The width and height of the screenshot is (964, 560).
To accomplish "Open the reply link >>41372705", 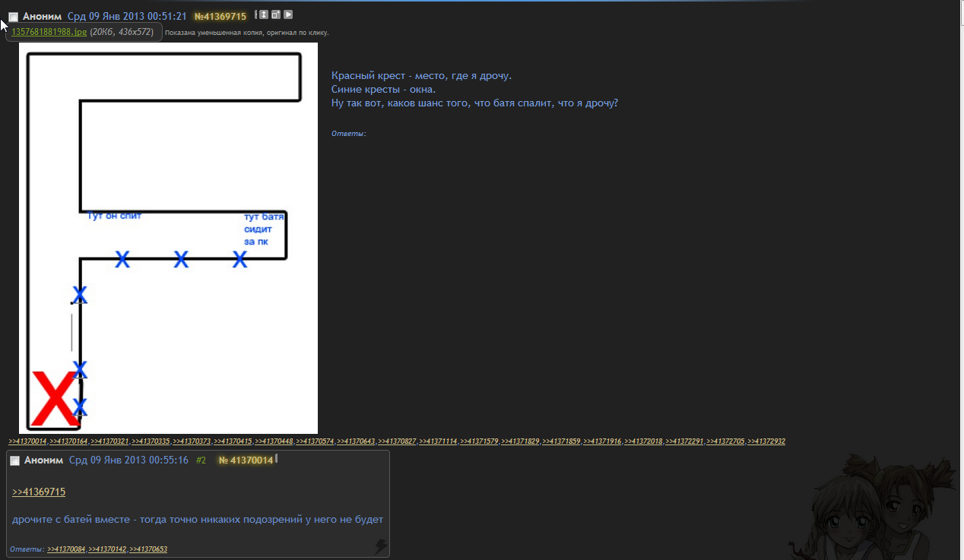I will coord(726,441).
